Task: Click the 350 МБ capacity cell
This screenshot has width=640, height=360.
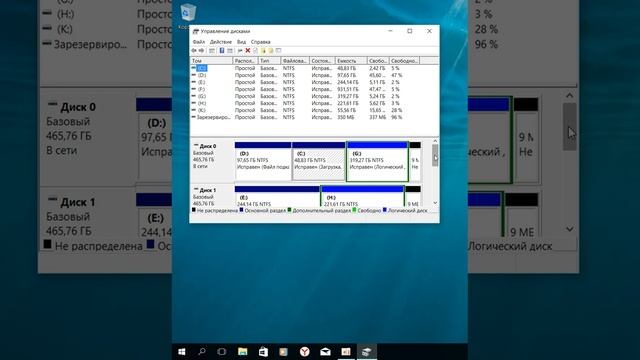Action: [x=345, y=117]
